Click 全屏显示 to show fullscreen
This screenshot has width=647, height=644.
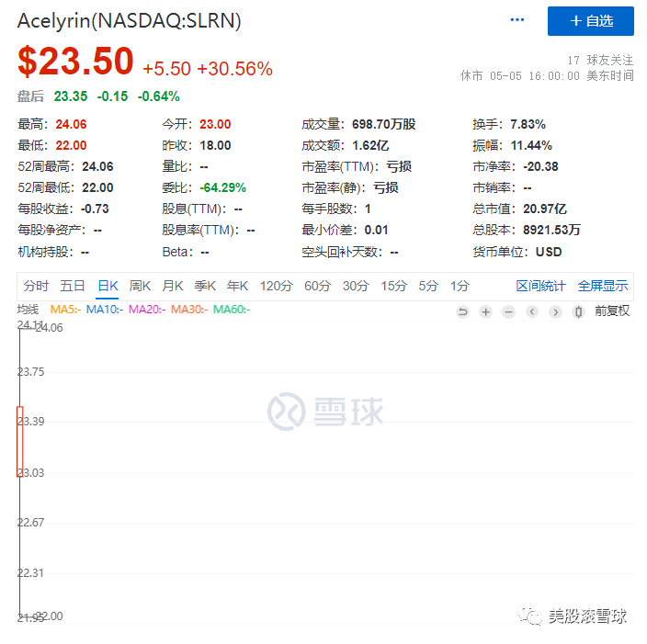pyautogui.click(x=603, y=286)
